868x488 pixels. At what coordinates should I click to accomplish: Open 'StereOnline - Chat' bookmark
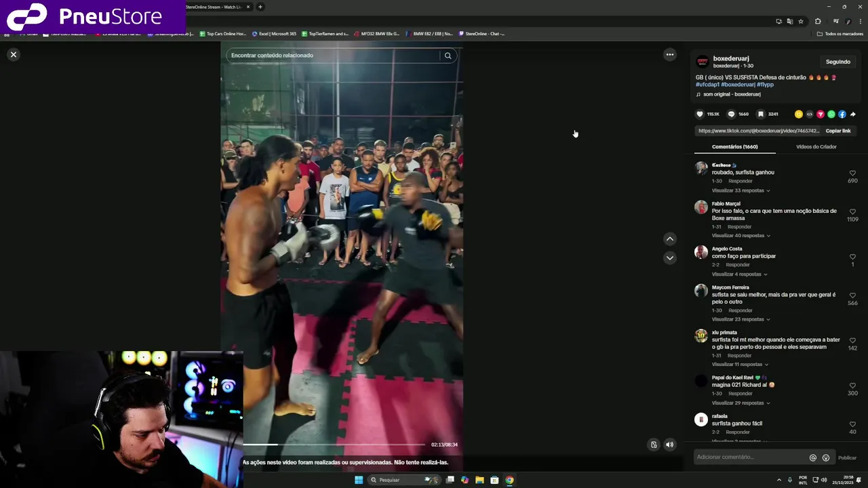[x=481, y=33]
